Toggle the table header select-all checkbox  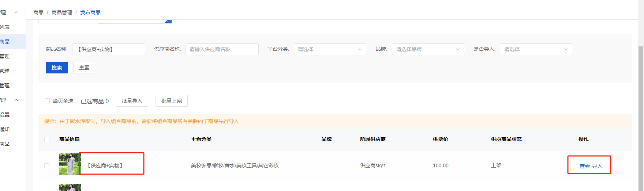tap(47, 140)
